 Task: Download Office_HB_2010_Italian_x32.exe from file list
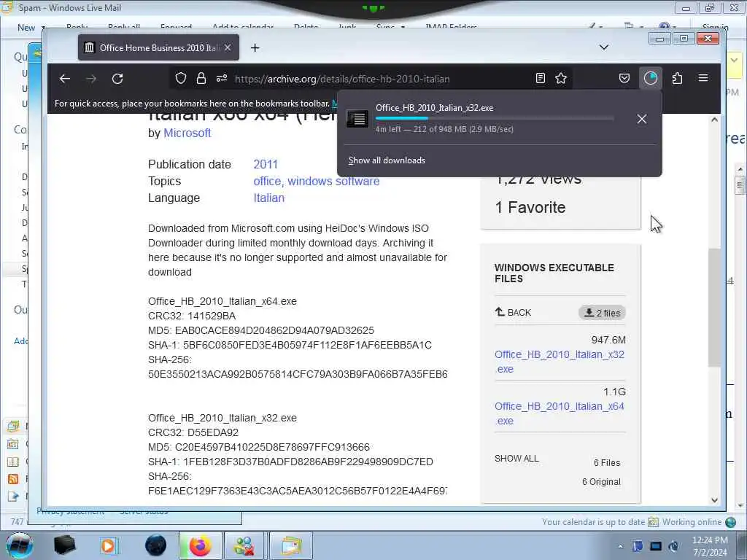pos(560,362)
